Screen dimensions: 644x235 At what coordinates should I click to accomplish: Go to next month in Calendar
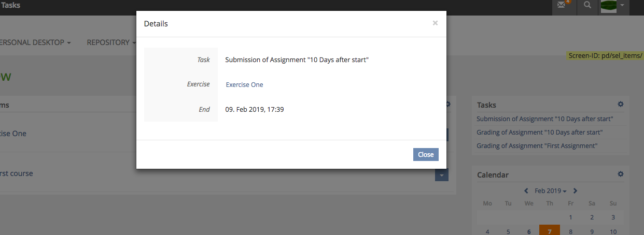(576, 190)
